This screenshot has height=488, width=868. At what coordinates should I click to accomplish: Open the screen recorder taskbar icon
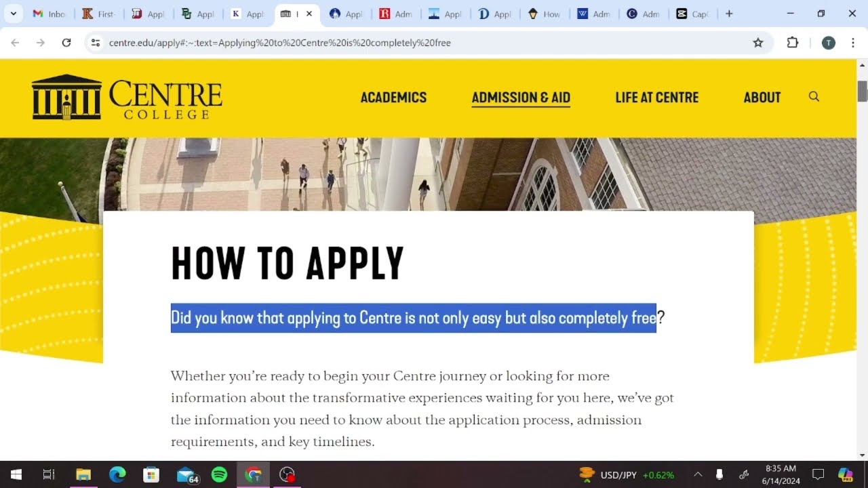click(x=288, y=474)
